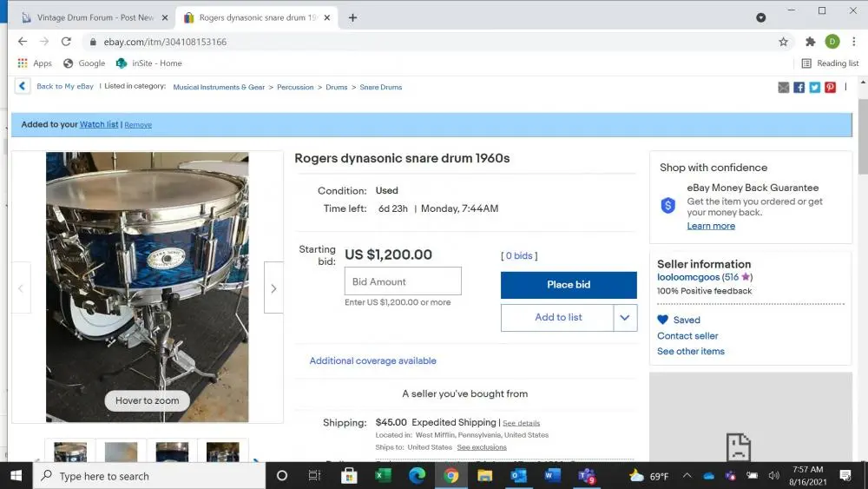Image resolution: width=868 pixels, height=489 pixels.
Task: Expand Add to list dropdown arrow
Action: (x=625, y=318)
